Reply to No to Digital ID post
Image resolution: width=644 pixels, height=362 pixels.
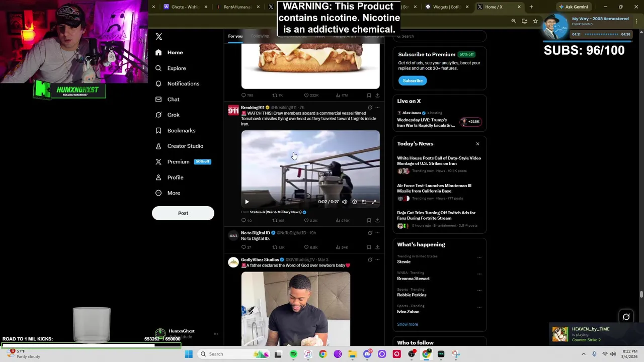point(246,247)
